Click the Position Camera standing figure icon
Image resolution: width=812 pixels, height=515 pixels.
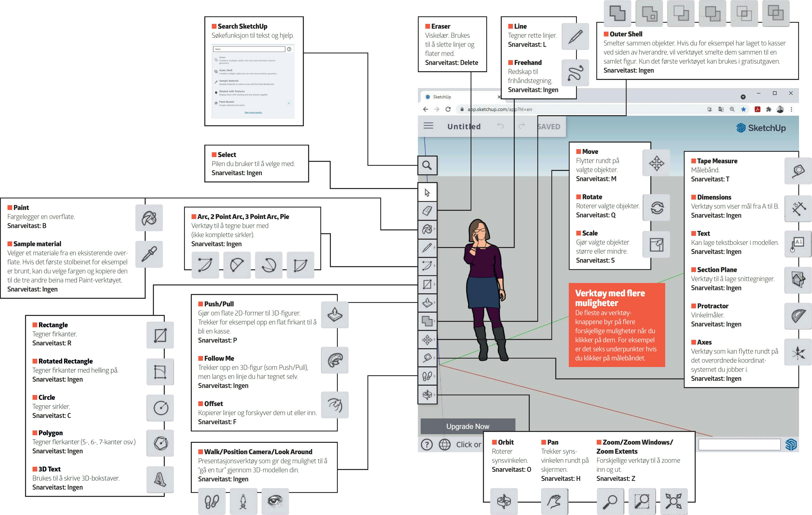click(243, 501)
